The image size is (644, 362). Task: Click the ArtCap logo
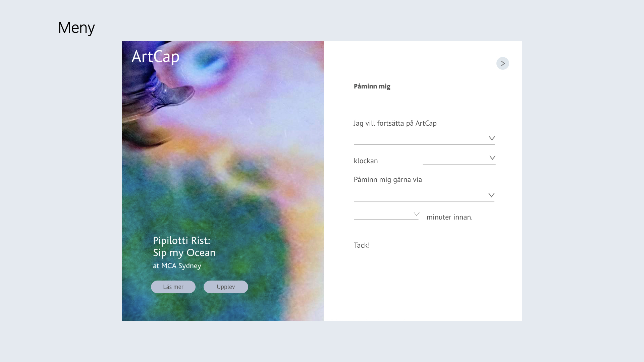[x=156, y=56]
